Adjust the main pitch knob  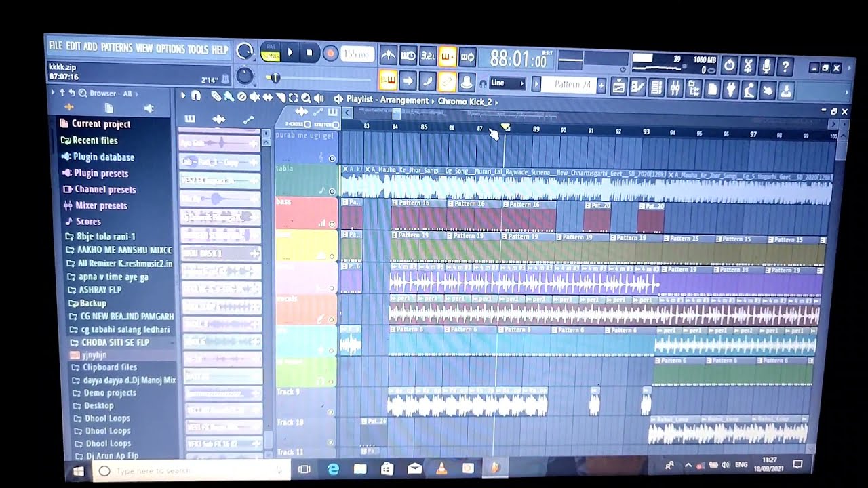(x=244, y=75)
